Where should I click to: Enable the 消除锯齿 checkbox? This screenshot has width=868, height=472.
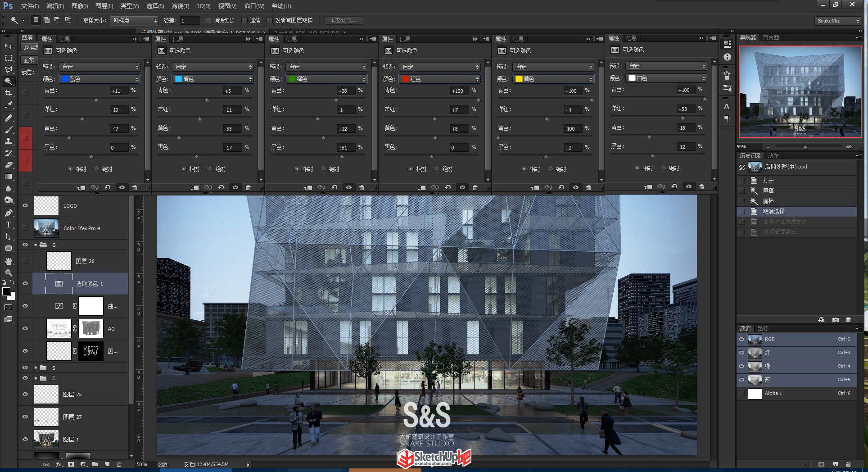(208, 20)
